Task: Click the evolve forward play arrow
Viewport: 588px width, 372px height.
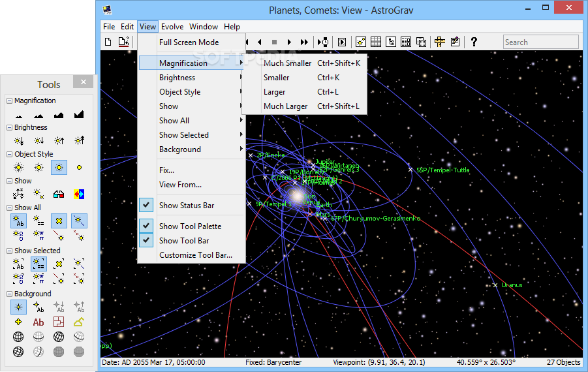Action: click(x=289, y=42)
